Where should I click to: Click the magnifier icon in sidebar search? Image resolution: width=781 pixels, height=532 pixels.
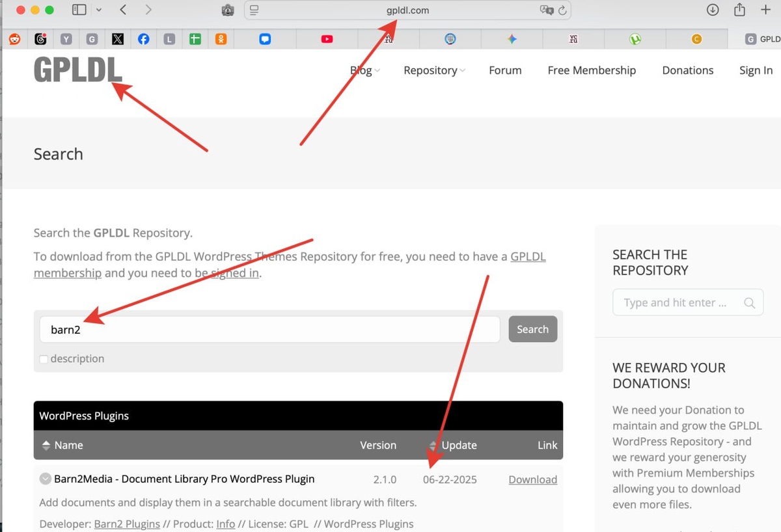[x=749, y=303]
